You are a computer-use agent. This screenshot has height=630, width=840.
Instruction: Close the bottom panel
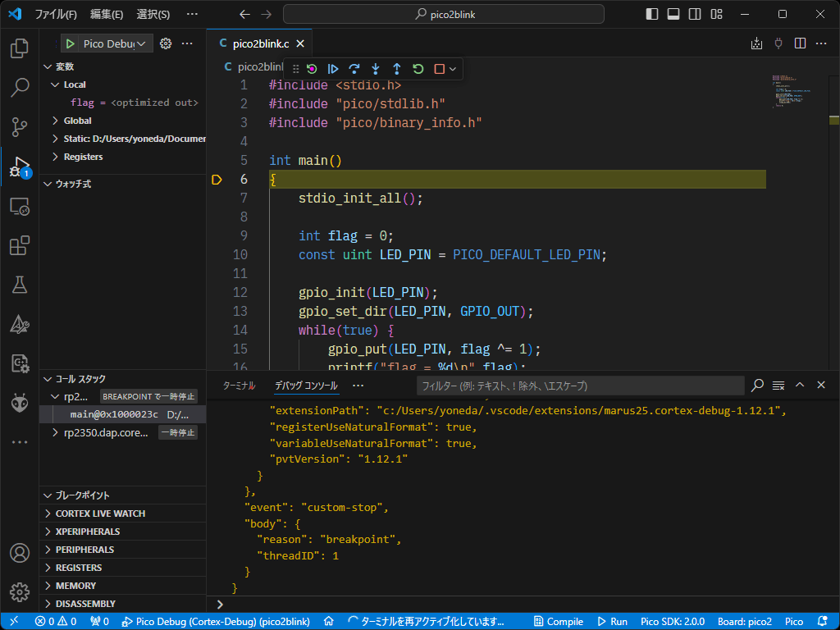[821, 386]
